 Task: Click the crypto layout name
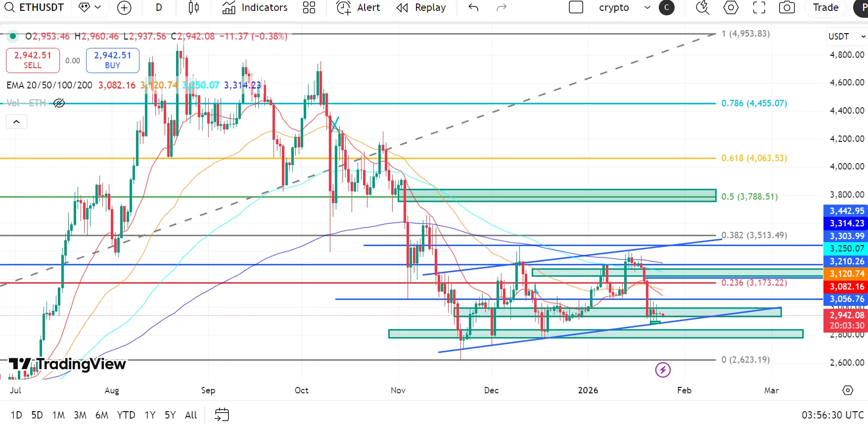614,7
